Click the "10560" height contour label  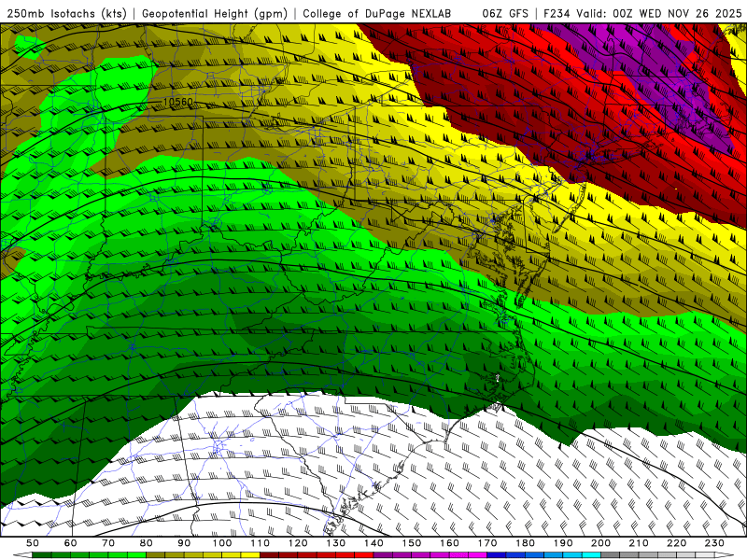pyautogui.click(x=178, y=102)
